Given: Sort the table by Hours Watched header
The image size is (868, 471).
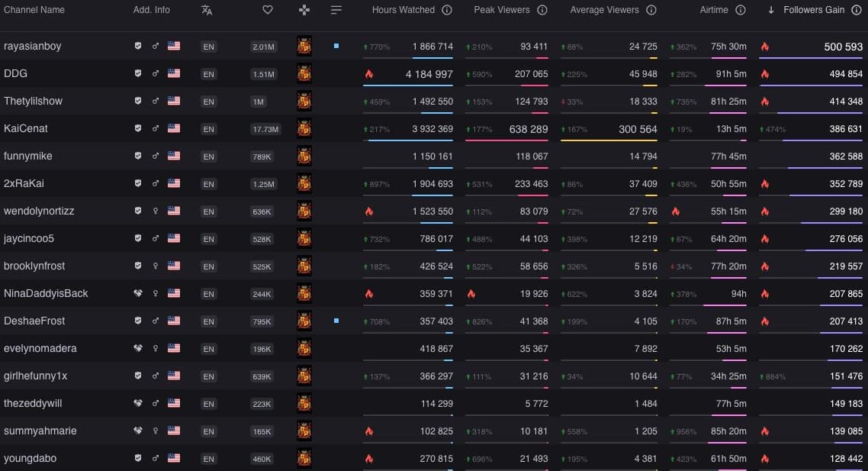Looking at the screenshot, I should click(x=403, y=10).
